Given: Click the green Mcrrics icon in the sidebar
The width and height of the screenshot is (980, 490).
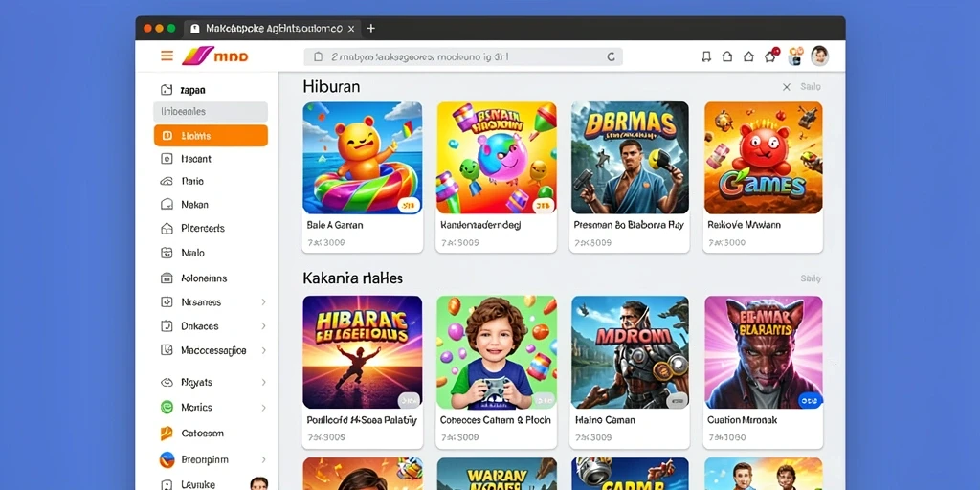Looking at the screenshot, I should click(167, 407).
